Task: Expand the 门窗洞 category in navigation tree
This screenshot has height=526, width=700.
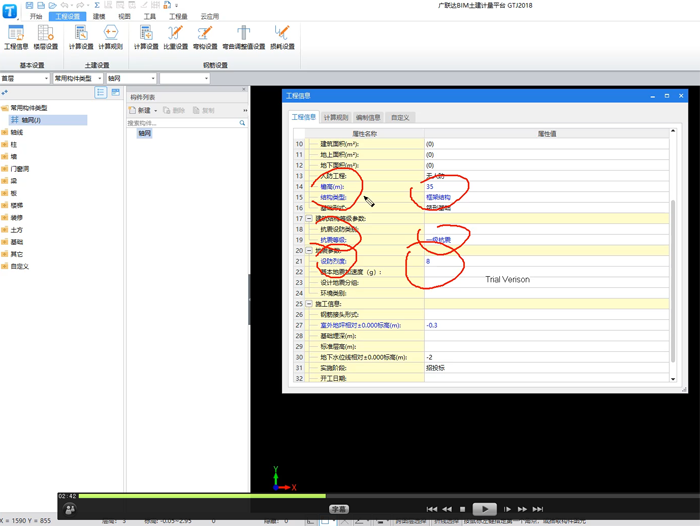Action: (5, 169)
